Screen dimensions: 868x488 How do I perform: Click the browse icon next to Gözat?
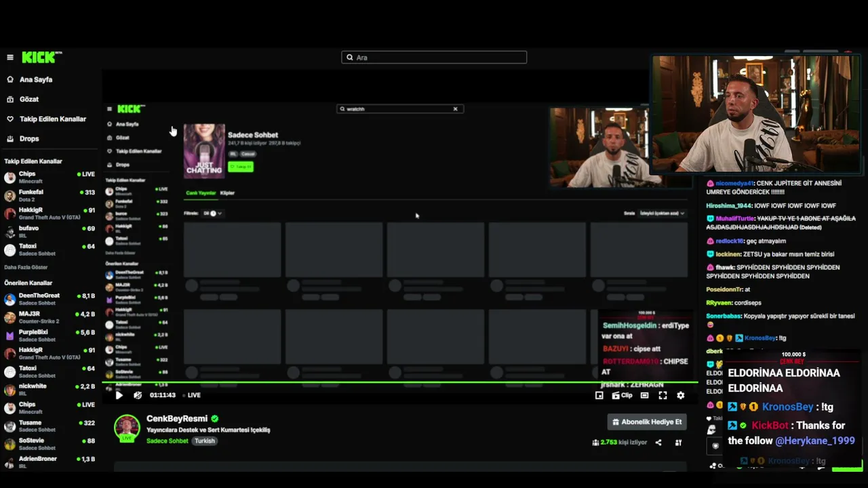click(10, 99)
